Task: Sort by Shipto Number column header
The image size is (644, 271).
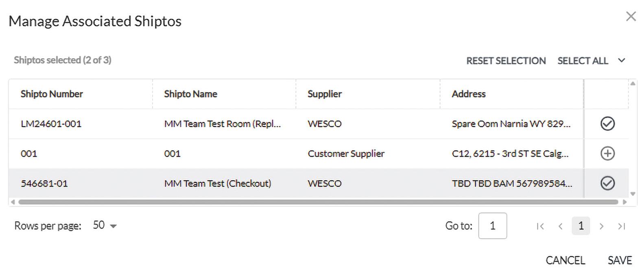Action: coord(52,94)
